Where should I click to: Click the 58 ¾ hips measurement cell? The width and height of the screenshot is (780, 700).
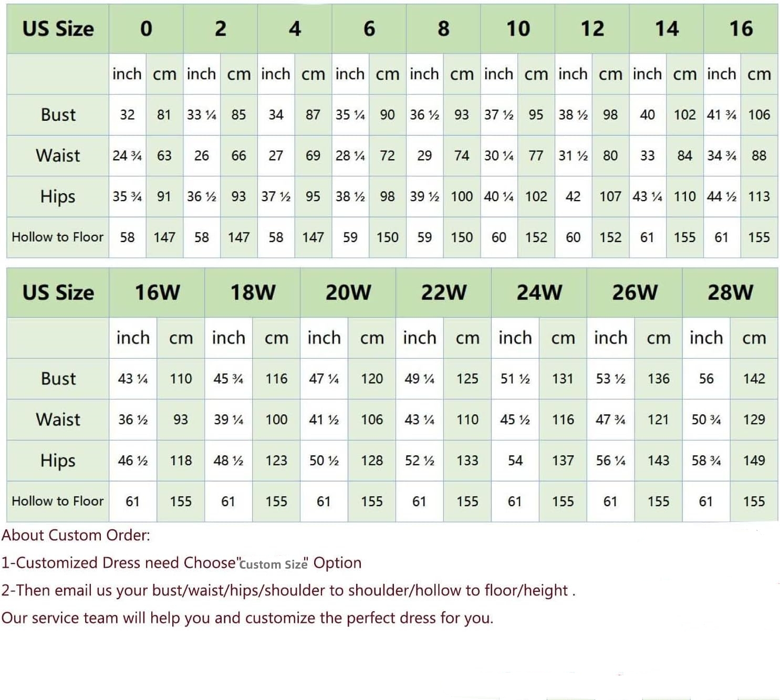[x=706, y=461]
